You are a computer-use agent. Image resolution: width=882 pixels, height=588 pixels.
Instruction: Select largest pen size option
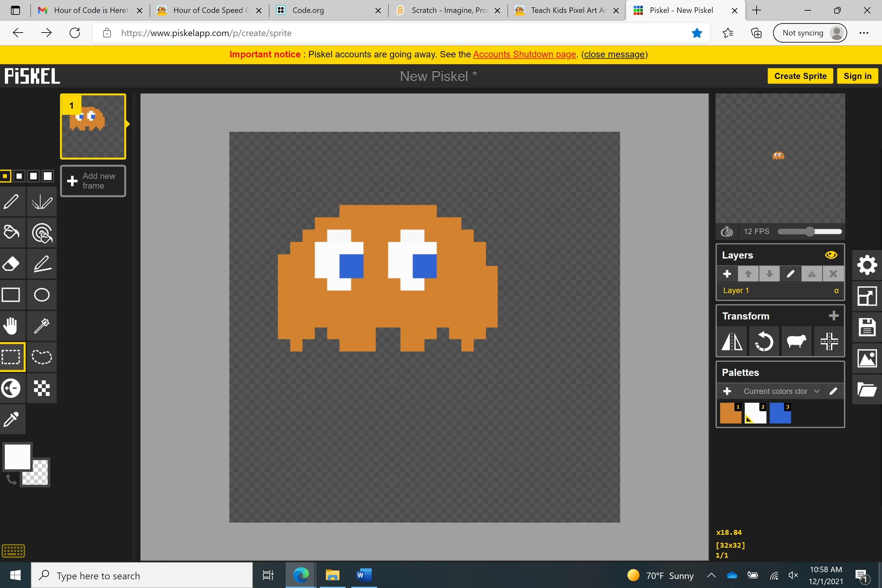[48, 176]
